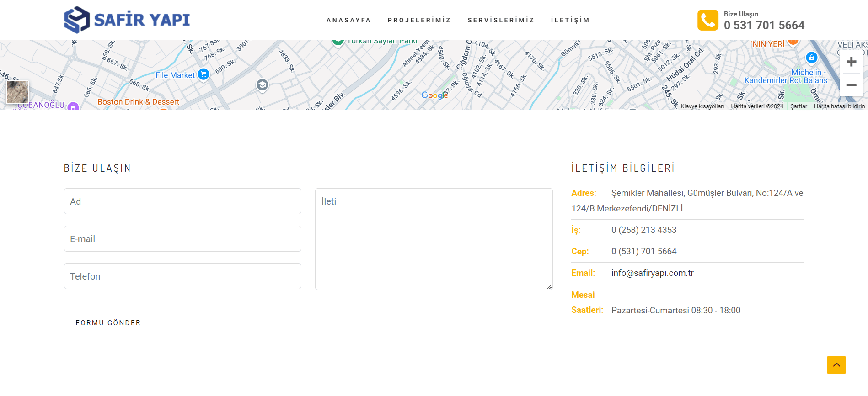
Task: Click the Boston Drink & Dessert label
Action: (x=138, y=102)
